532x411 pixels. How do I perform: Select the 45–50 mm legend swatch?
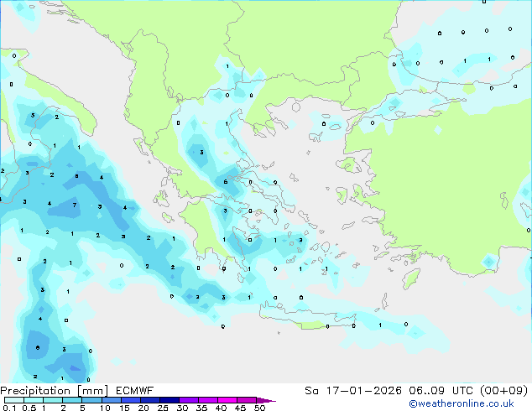point(246,400)
